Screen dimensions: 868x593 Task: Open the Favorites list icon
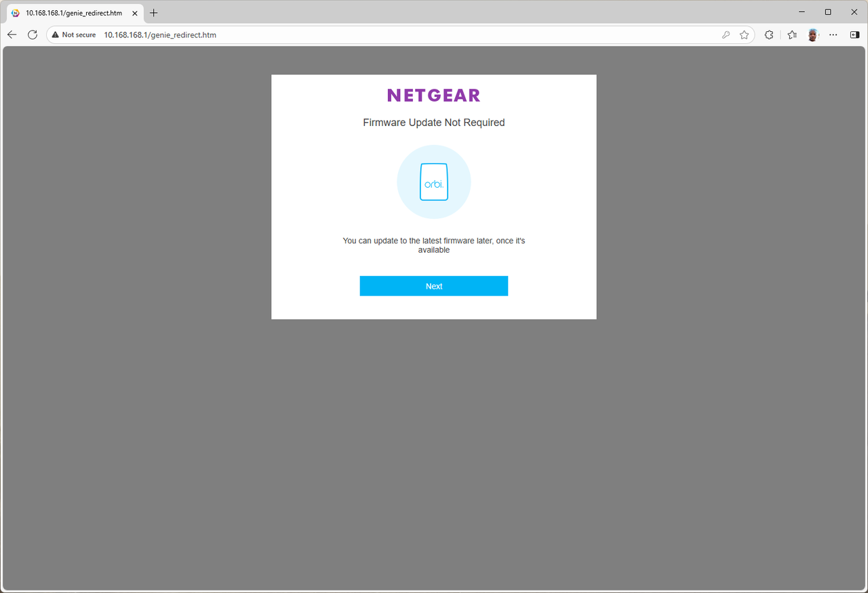[x=792, y=35]
